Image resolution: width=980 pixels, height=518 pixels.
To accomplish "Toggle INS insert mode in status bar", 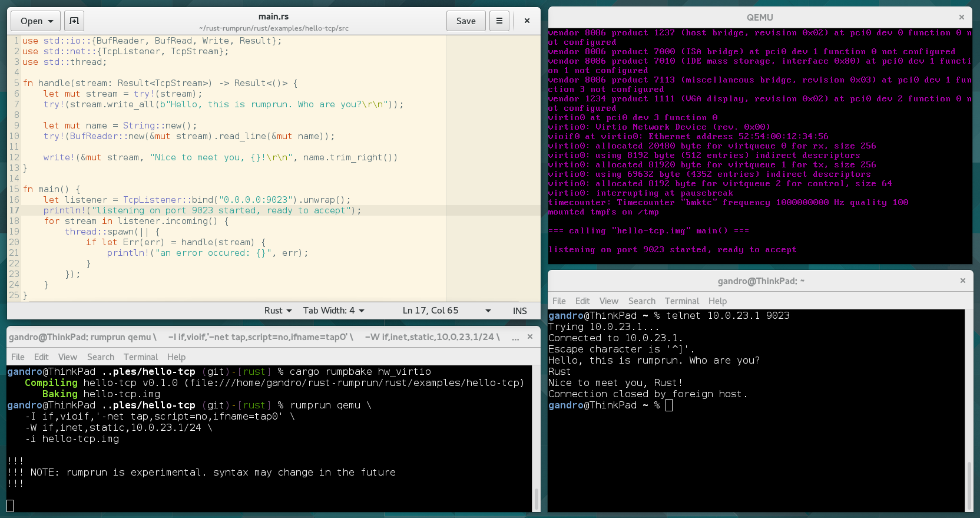I will click(x=519, y=311).
